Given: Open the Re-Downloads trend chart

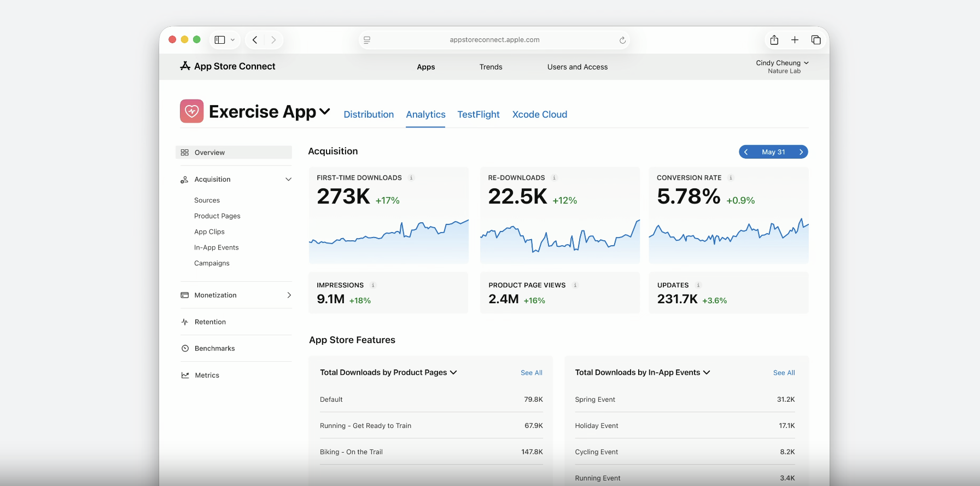Looking at the screenshot, I should (560, 241).
